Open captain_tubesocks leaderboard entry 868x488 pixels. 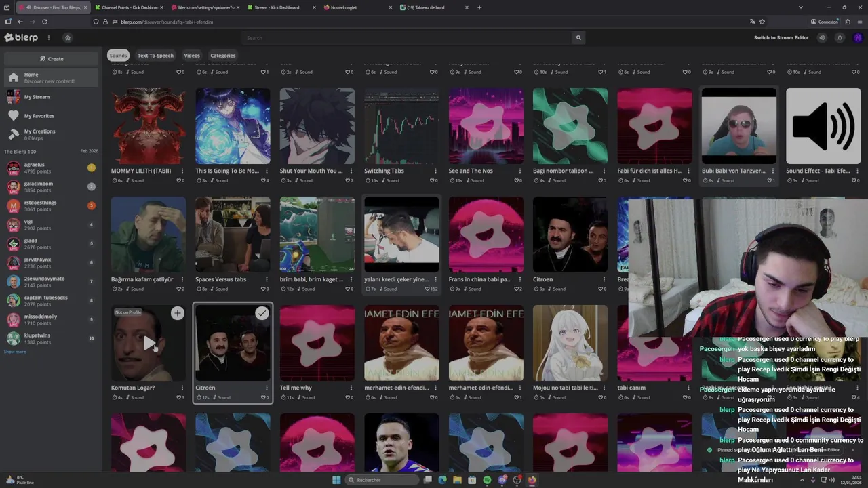[52, 301]
